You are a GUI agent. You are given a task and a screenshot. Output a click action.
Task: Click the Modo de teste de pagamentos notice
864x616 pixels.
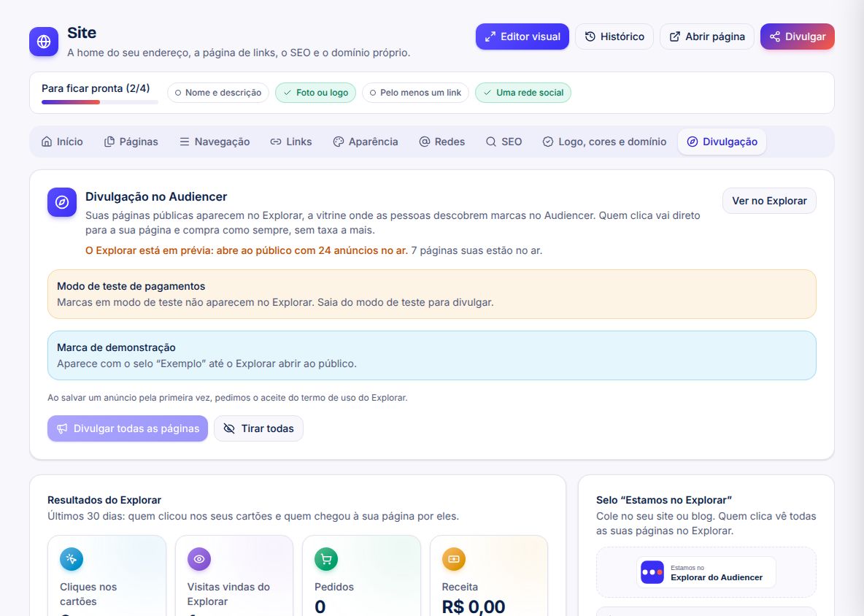coord(431,294)
